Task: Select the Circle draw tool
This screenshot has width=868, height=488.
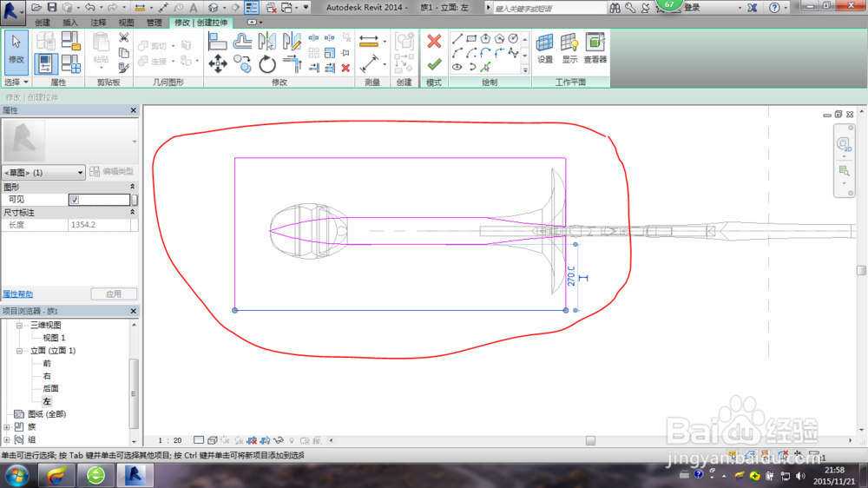Action: coord(513,39)
